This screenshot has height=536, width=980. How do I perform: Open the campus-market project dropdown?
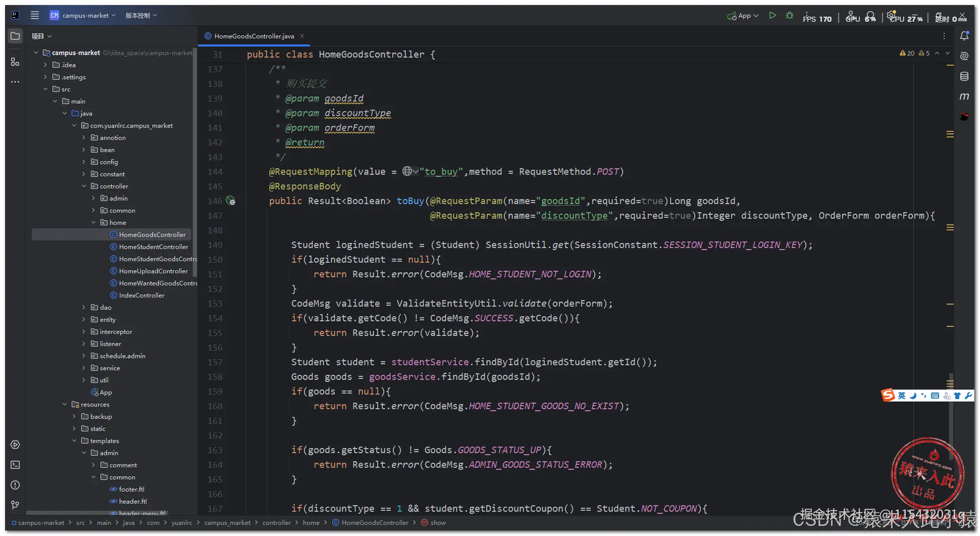(x=83, y=15)
